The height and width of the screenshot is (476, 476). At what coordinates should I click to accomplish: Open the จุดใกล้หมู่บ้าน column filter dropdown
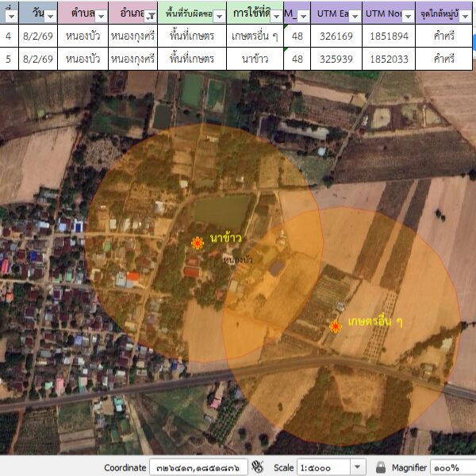(466, 17)
